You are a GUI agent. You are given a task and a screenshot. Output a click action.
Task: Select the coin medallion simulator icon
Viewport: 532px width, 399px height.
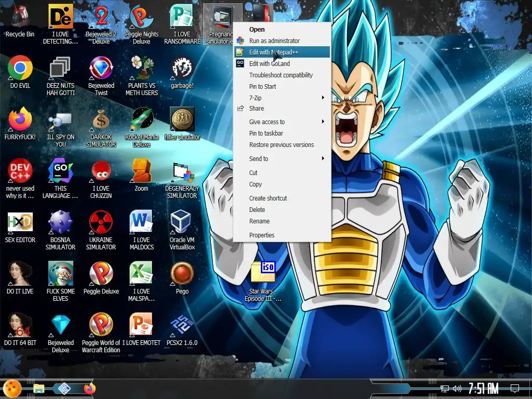coord(182,124)
